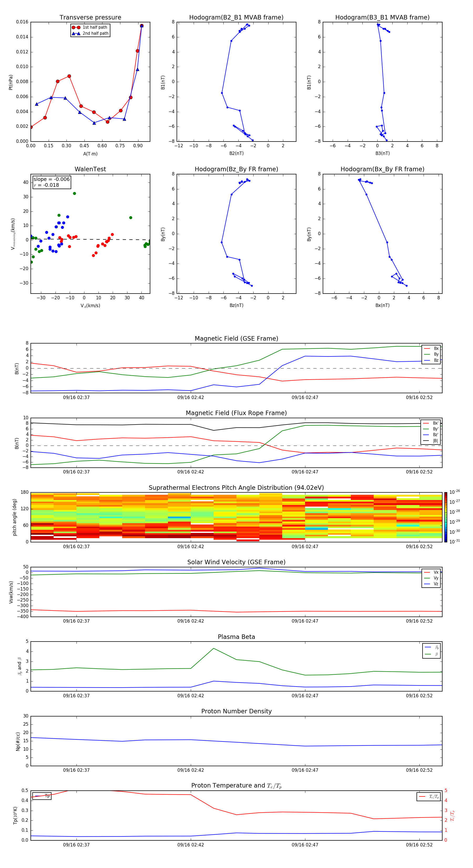Screen dimensions: 473x868
Task: Click the 'Hodogram(Bx_By FR frame)' title
Action: (x=382, y=169)
